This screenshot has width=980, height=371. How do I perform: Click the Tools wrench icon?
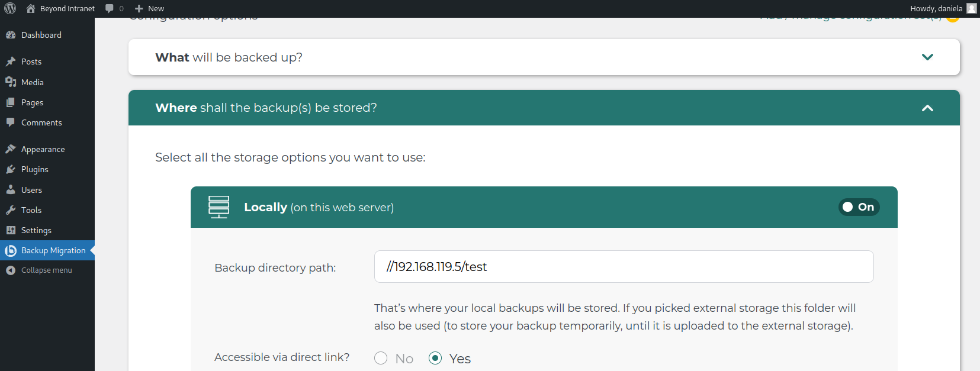tap(11, 210)
